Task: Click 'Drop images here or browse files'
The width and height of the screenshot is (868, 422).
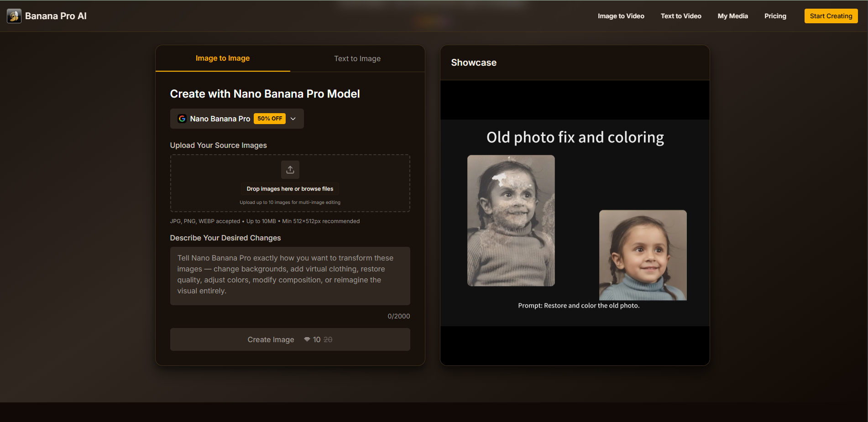Action: (x=290, y=188)
